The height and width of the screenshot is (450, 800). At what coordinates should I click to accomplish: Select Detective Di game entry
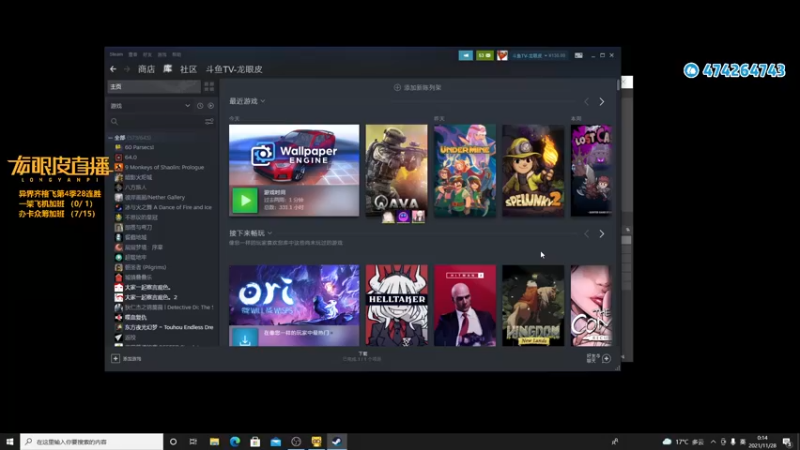point(168,307)
